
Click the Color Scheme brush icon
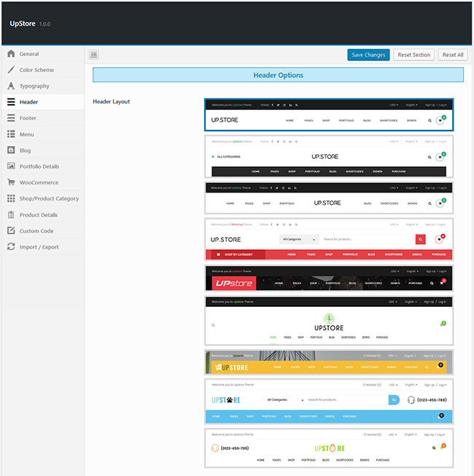(11, 70)
